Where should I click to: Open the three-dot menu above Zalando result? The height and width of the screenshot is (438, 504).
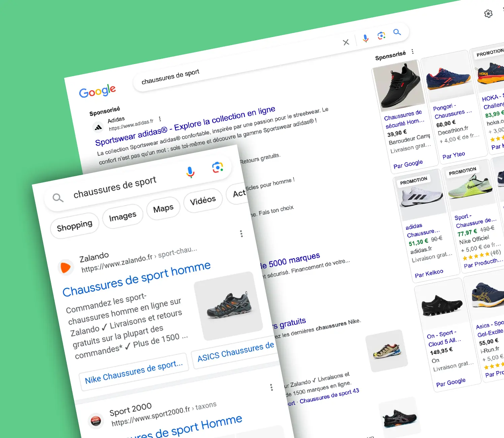[241, 233]
